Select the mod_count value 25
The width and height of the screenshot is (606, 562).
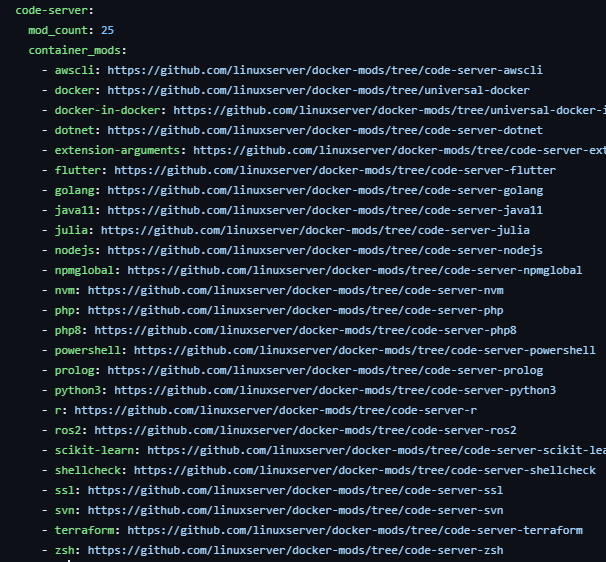pyautogui.click(x=107, y=31)
